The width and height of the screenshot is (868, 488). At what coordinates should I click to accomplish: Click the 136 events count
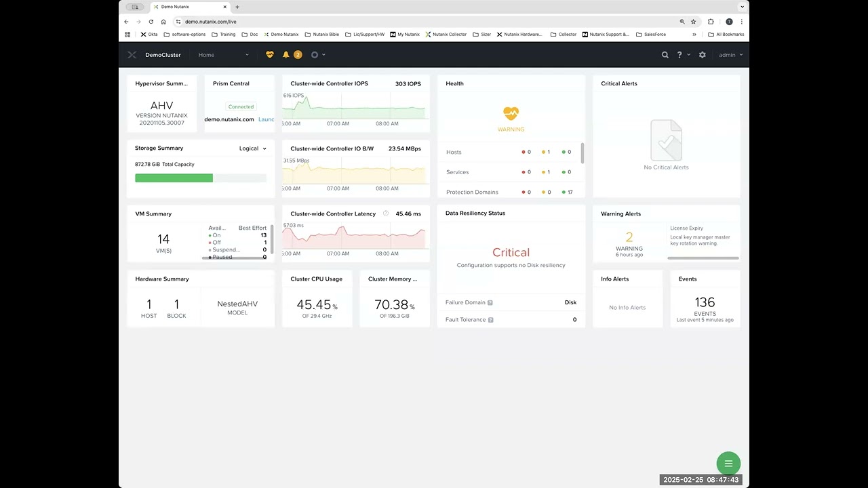(705, 302)
